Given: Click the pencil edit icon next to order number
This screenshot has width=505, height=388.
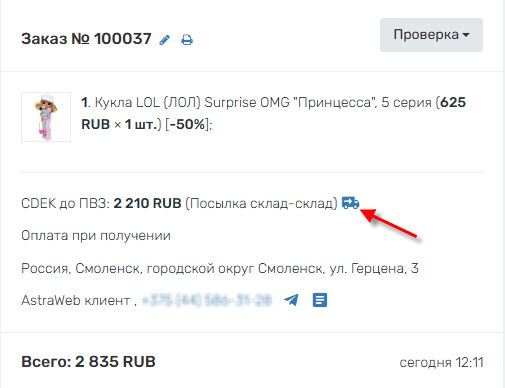Looking at the screenshot, I should pyautogui.click(x=165, y=40).
